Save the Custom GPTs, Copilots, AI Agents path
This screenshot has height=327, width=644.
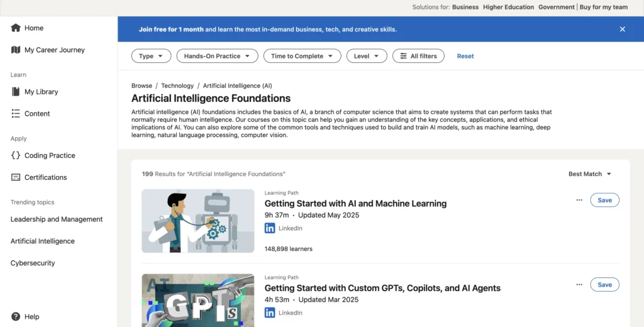pyautogui.click(x=604, y=285)
